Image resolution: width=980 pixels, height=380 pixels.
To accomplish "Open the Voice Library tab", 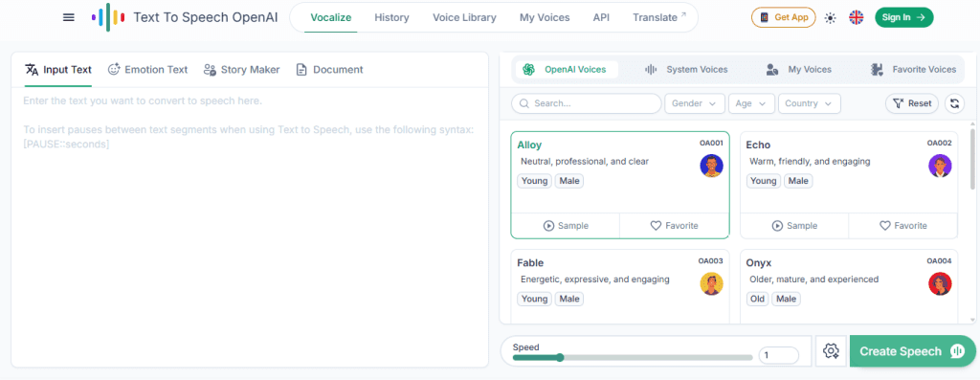I will click(464, 17).
